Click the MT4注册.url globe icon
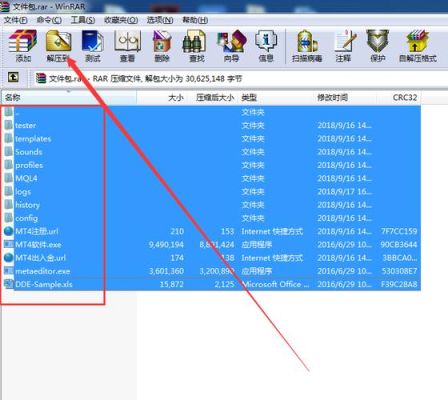The height and width of the screenshot is (400, 448). pos(9,231)
